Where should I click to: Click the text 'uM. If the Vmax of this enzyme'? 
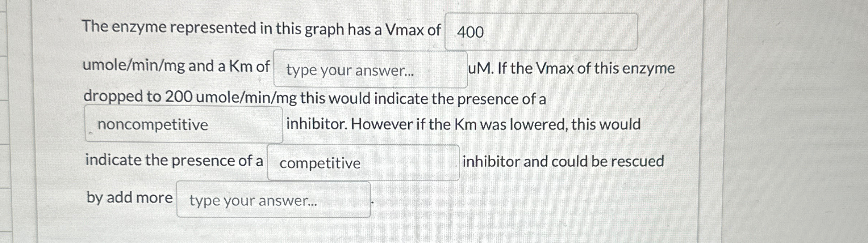[571, 68]
